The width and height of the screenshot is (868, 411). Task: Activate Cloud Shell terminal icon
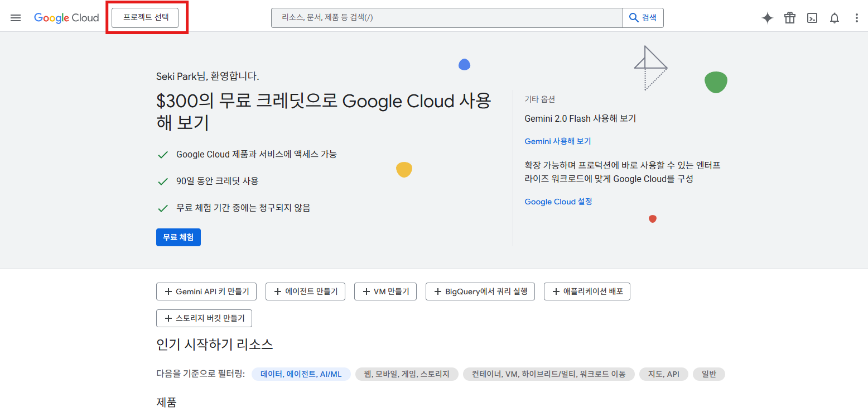tap(812, 18)
